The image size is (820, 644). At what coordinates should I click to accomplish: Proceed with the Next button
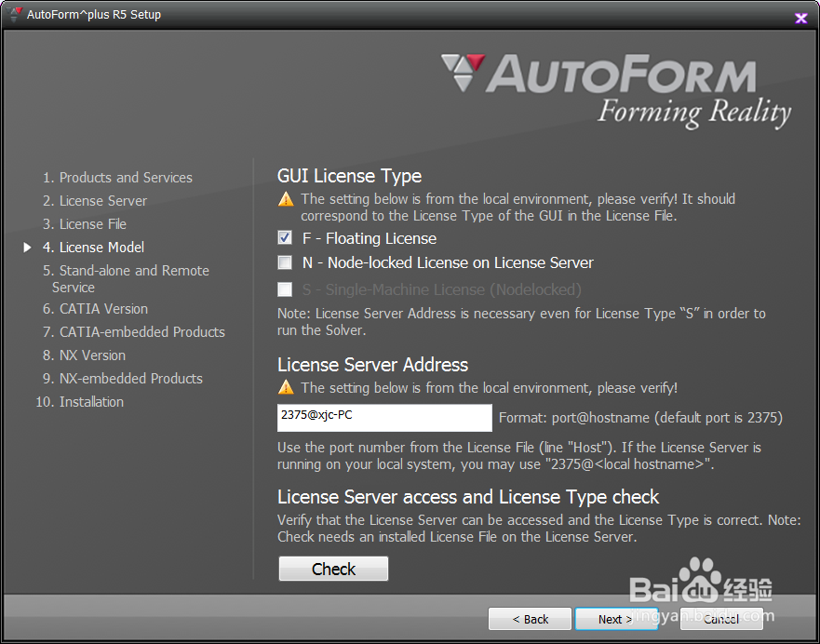[x=615, y=620]
